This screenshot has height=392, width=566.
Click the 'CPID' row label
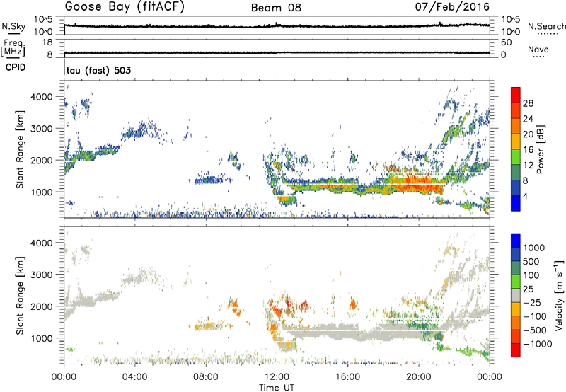click(16, 67)
